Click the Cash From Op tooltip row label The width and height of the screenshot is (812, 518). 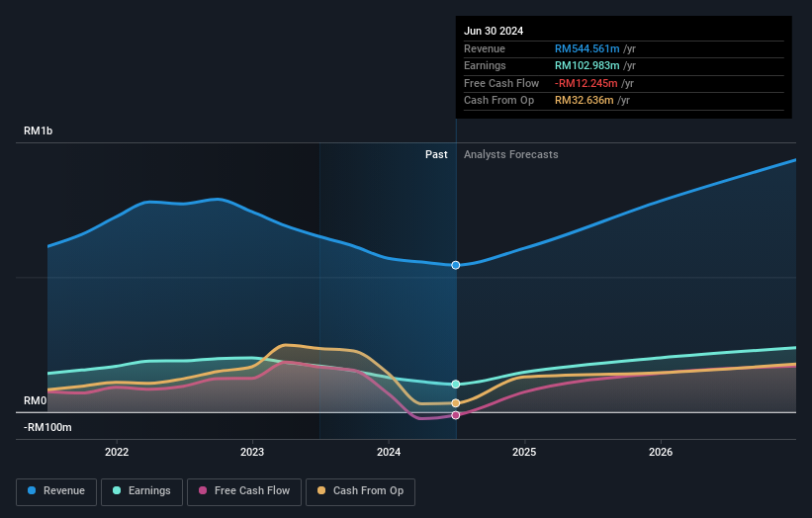[498, 101]
